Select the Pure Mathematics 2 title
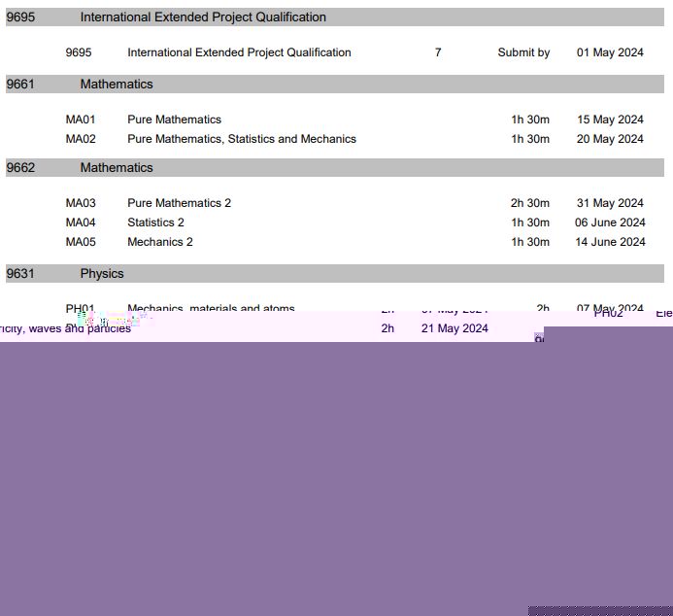Screen dimensions: 673x616 (179, 203)
